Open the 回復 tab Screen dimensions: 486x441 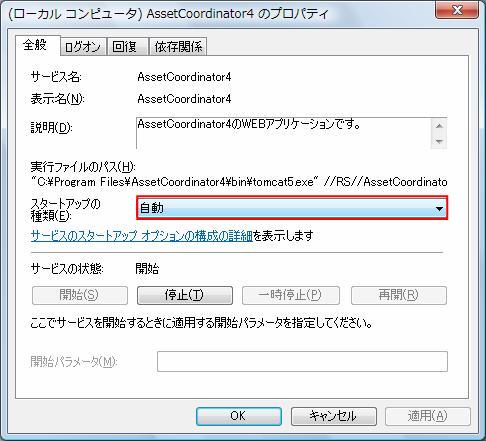click(x=127, y=47)
